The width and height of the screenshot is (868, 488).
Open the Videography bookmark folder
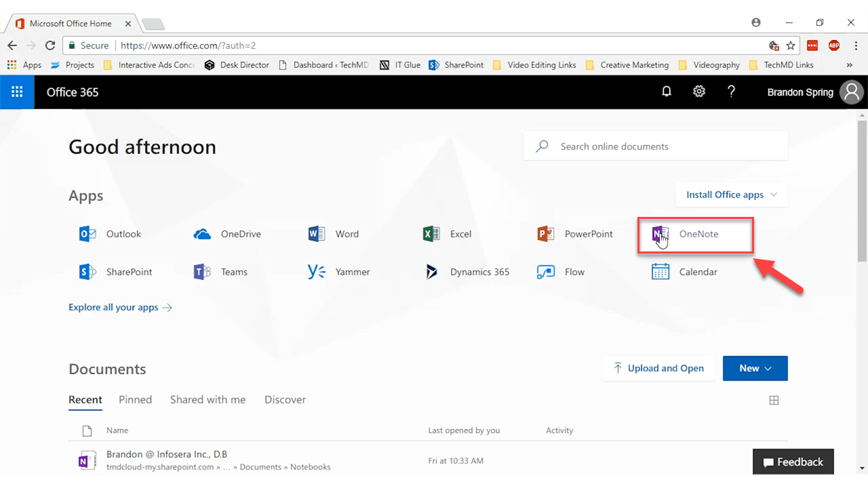click(709, 65)
